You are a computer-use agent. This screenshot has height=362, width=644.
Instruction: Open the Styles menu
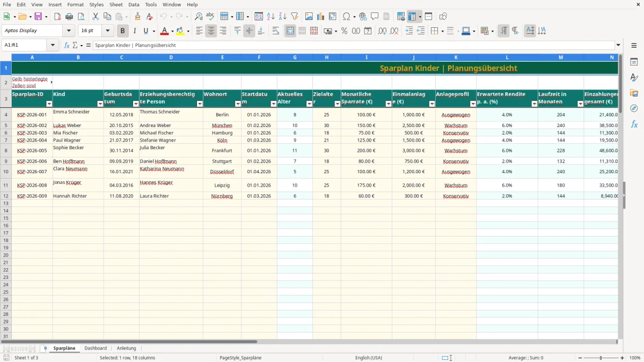[x=97, y=4]
